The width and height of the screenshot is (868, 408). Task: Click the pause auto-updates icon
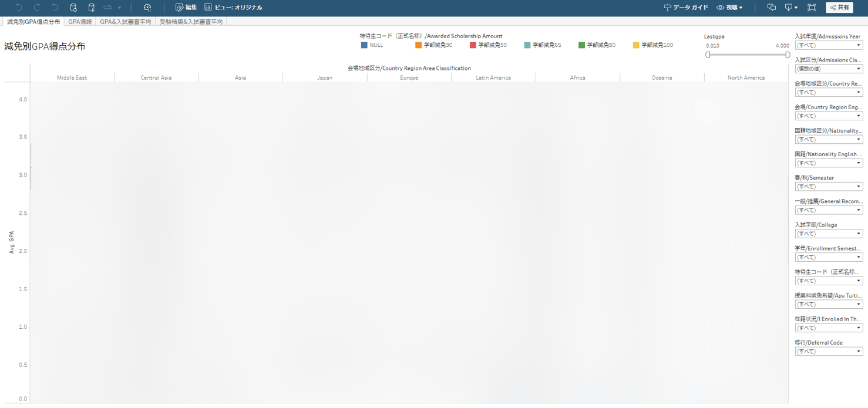coord(91,8)
